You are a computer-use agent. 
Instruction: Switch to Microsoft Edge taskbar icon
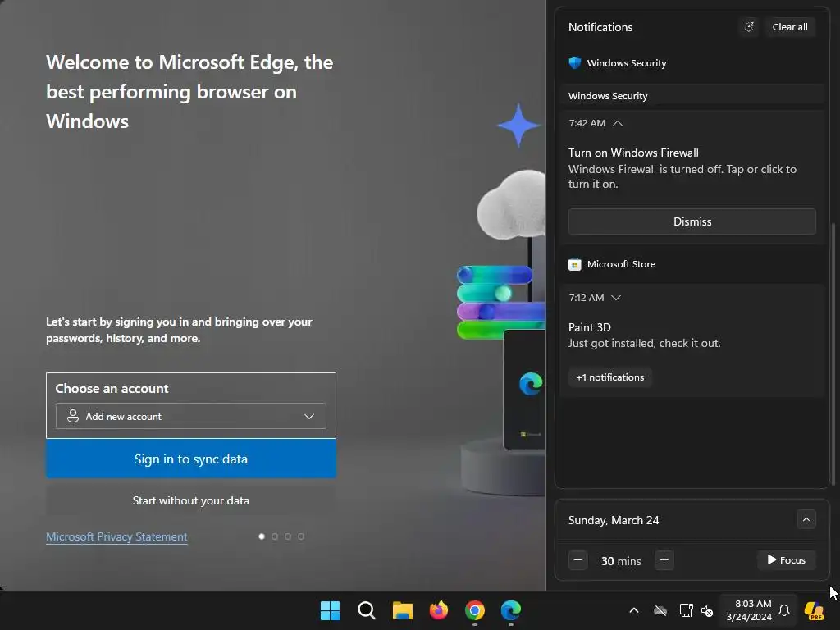511,610
